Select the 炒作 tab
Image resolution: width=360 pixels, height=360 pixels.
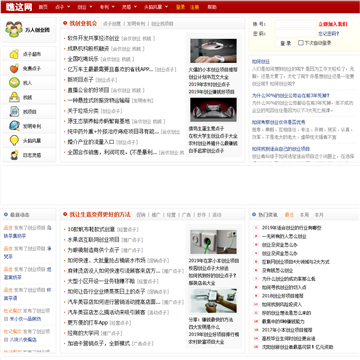pyautogui.click(x=201, y=215)
